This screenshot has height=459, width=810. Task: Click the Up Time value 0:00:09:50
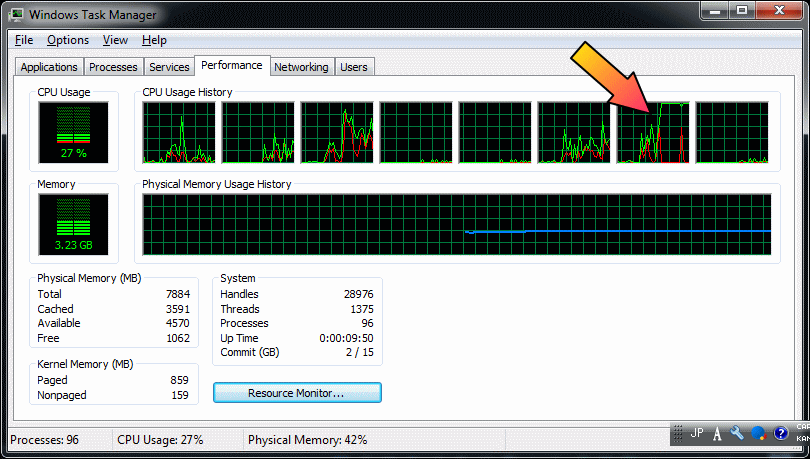tap(346, 338)
